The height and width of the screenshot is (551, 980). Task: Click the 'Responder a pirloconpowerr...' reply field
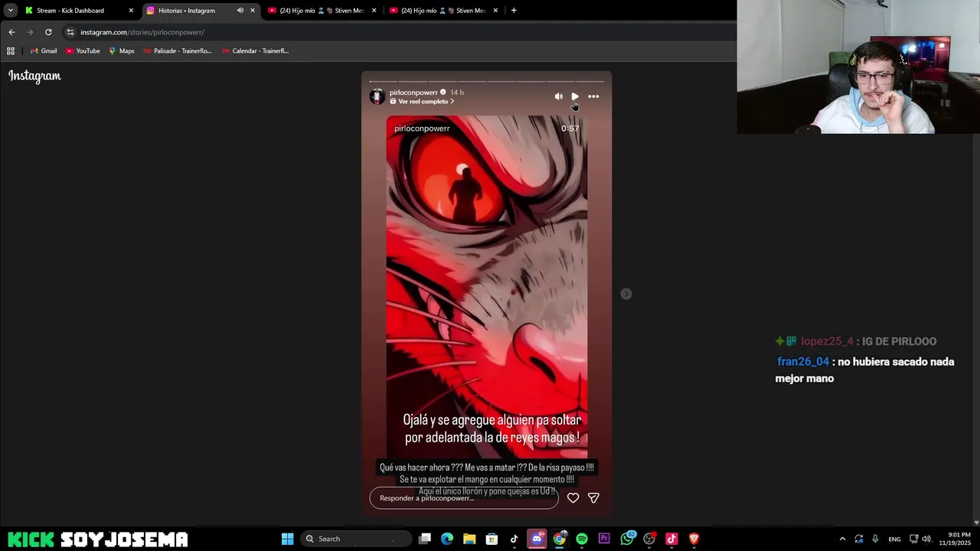click(464, 498)
